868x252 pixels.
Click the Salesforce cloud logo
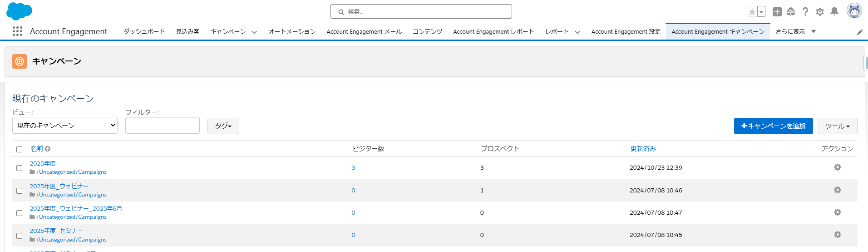(19, 11)
